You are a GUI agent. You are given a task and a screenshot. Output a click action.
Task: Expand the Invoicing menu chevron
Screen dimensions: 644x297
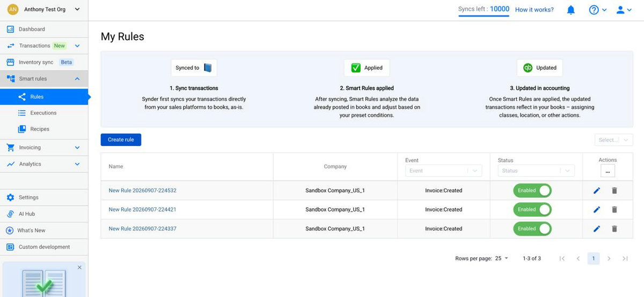point(77,147)
